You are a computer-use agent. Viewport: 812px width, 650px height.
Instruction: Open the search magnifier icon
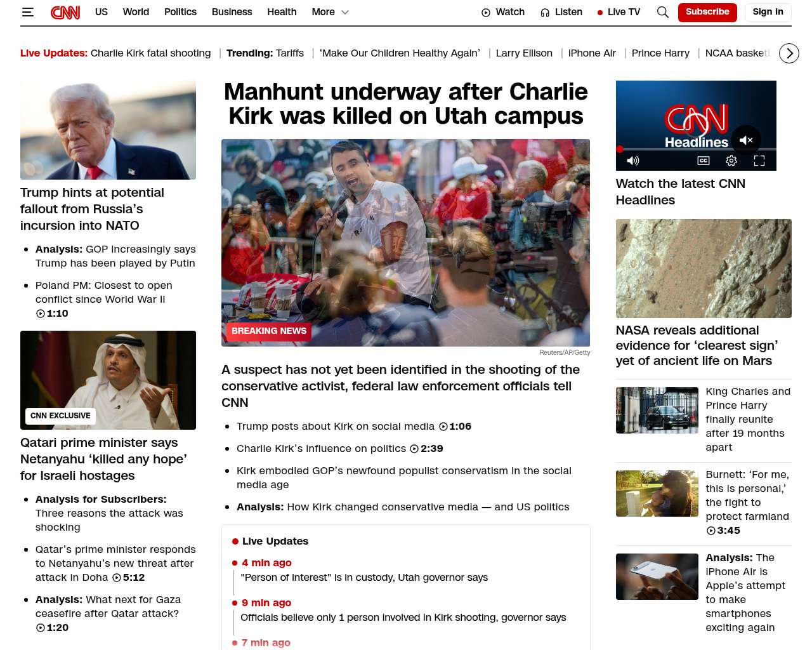click(663, 12)
